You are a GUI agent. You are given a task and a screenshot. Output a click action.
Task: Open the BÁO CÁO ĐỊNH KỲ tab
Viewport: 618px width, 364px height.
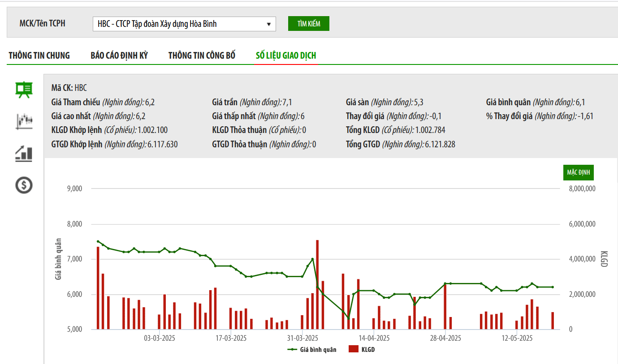119,56
